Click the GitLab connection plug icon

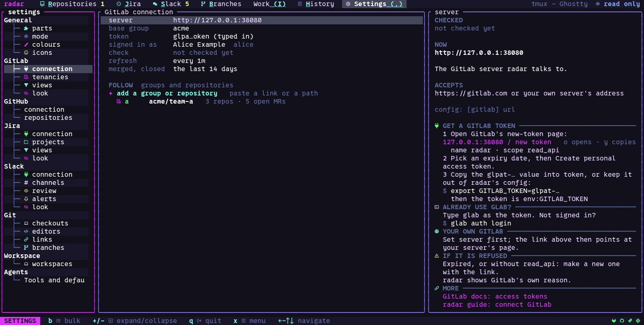pyautogui.click(x=26, y=69)
